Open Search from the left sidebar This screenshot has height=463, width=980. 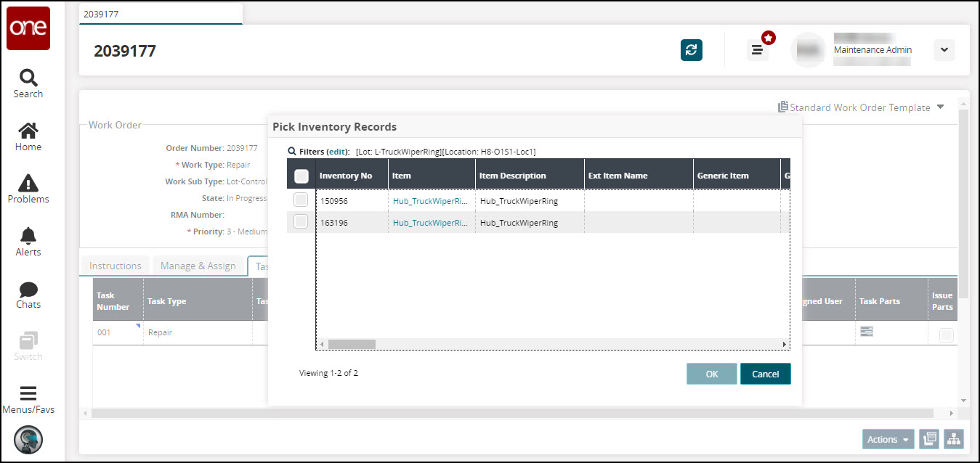click(28, 83)
